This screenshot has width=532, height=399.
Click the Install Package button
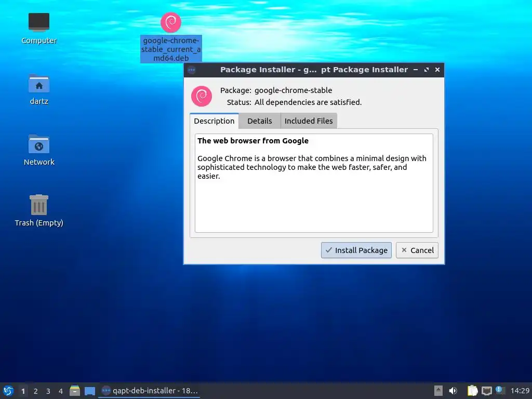(356, 250)
